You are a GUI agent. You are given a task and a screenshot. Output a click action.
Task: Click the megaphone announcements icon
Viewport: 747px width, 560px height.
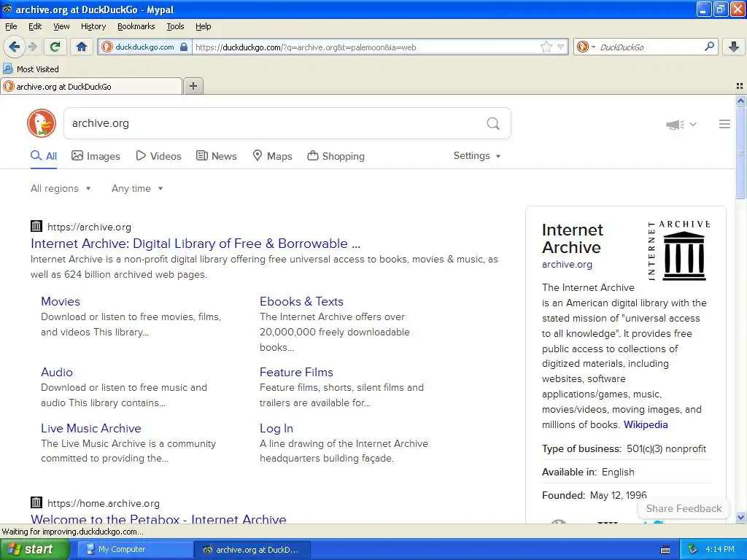click(675, 124)
